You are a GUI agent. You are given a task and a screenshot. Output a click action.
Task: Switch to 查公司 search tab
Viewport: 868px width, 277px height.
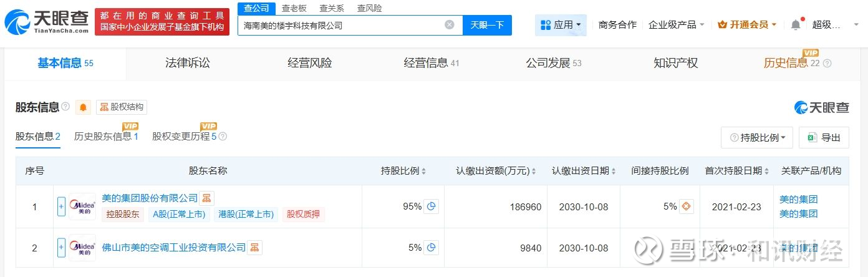coord(256,8)
